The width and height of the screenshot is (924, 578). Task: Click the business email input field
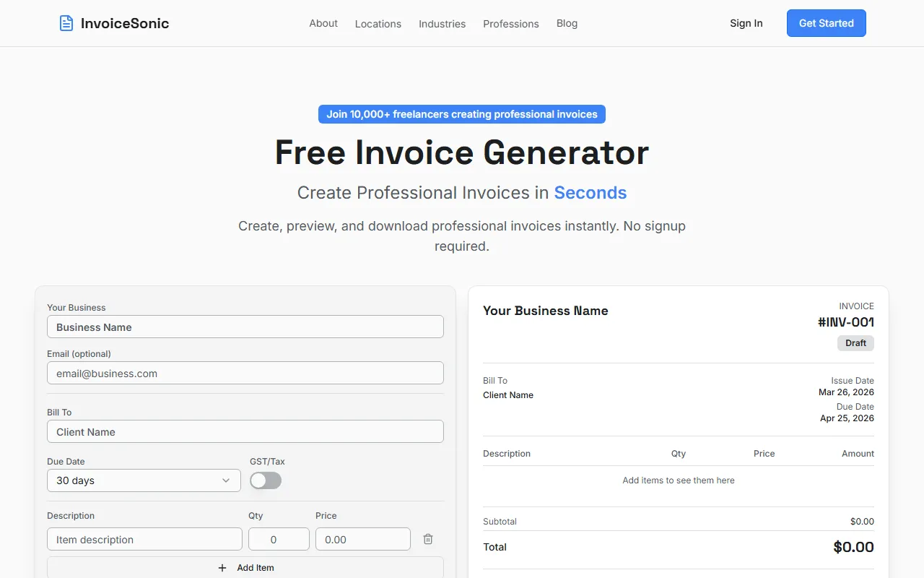[245, 373]
